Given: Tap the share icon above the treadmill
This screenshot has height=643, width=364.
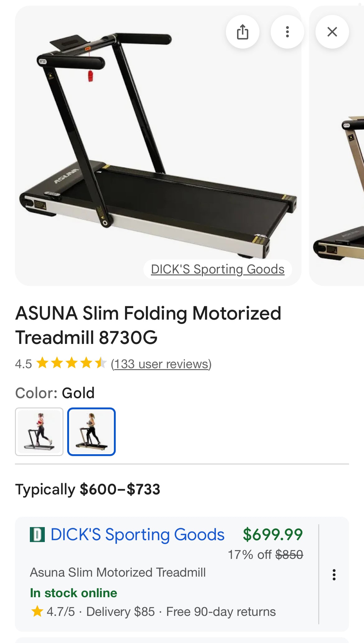Looking at the screenshot, I should point(242,32).
